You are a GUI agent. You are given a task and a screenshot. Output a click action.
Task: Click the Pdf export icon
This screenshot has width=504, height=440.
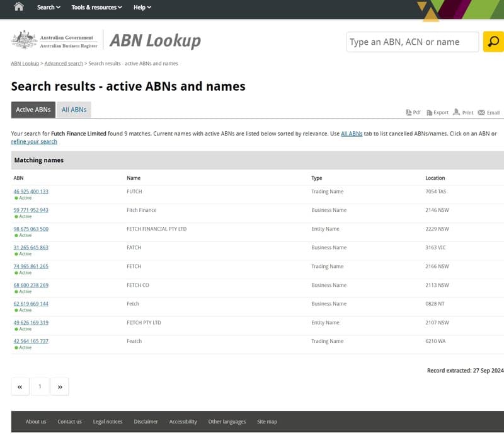coord(413,112)
